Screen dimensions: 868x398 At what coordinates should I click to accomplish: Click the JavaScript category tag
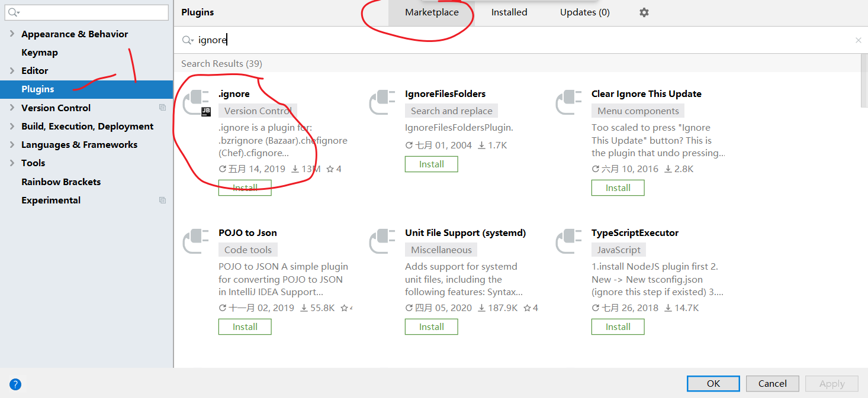pos(619,250)
